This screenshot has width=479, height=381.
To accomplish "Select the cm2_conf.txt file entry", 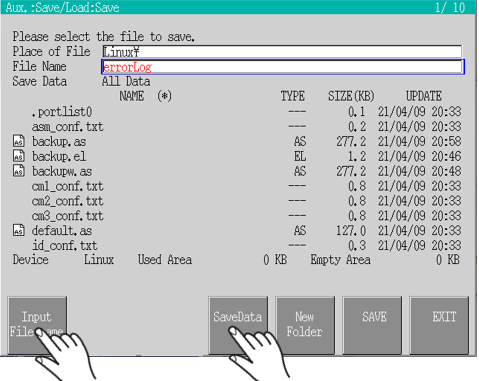I will pyautogui.click(x=237, y=201).
